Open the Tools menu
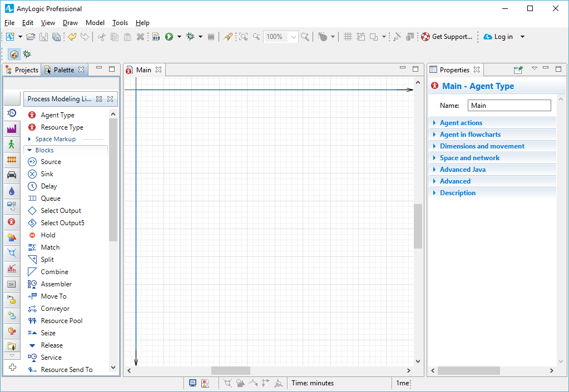Image resolution: width=569 pixels, height=392 pixels. 120,22
